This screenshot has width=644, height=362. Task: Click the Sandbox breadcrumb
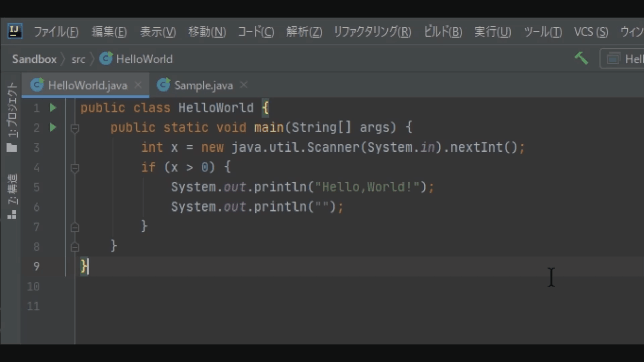[x=34, y=59]
